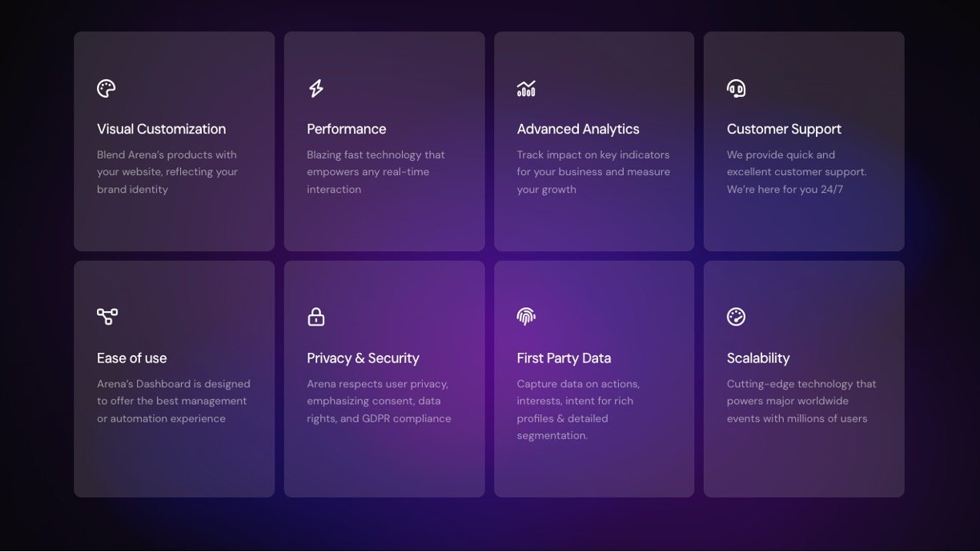Viewport: 980px width, 552px height.
Task: Select the First Party Data heading
Action: pyautogui.click(x=563, y=358)
